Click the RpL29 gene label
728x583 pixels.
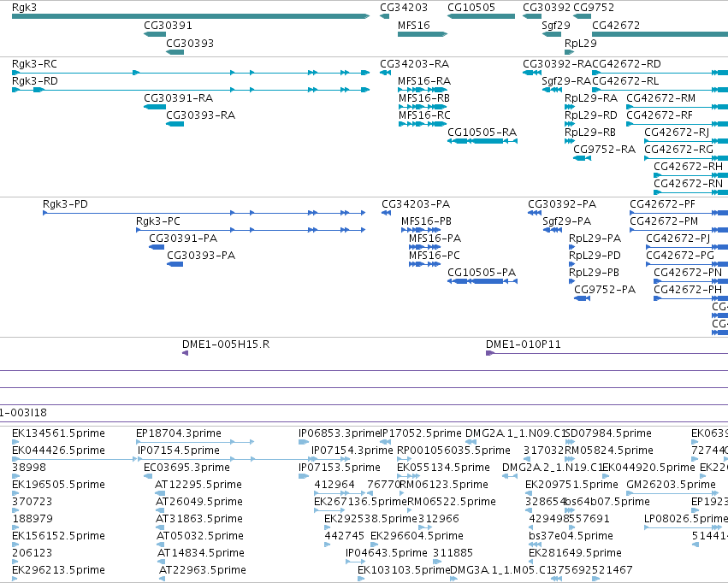point(580,43)
